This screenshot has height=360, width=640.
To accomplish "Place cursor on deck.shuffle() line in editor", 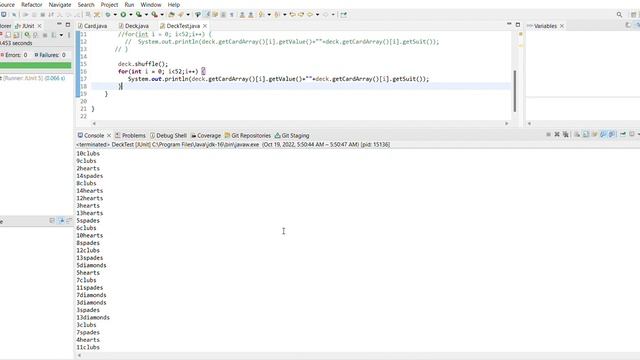I will coord(143,64).
